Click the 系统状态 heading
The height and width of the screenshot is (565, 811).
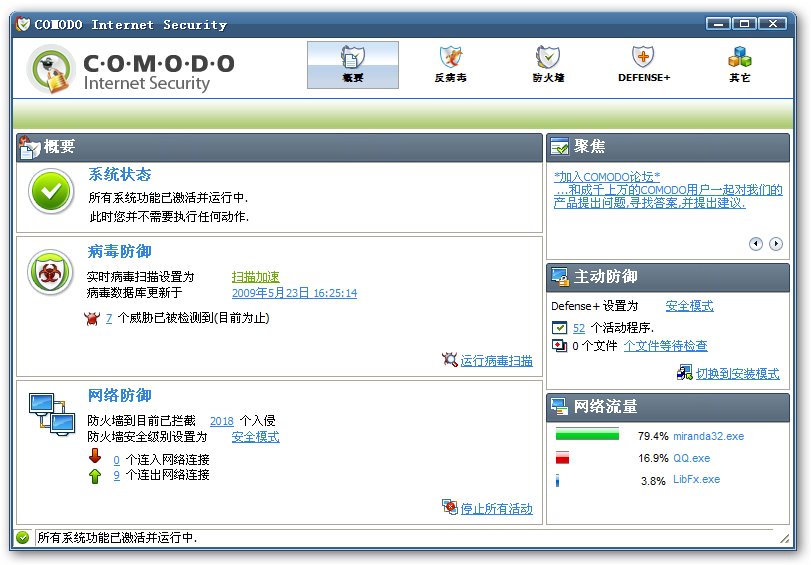(119, 174)
